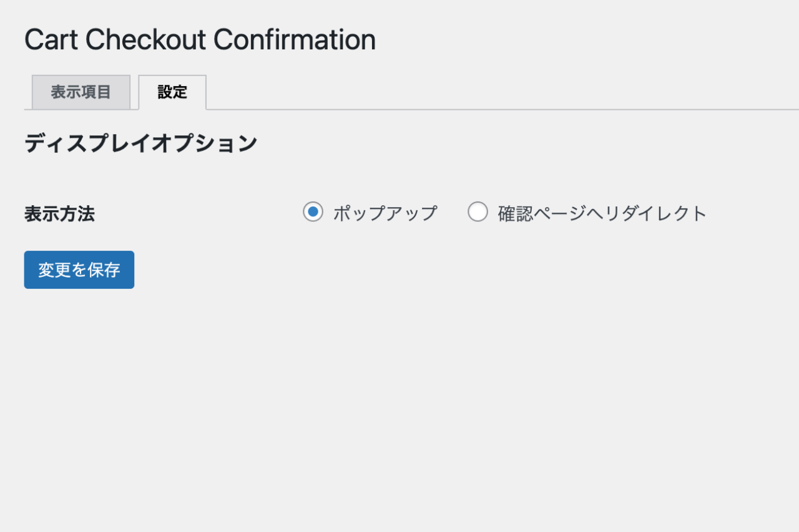This screenshot has width=799, height=532.
Task: Click the 表示方法 setting label
Action: tap(59, 215)
